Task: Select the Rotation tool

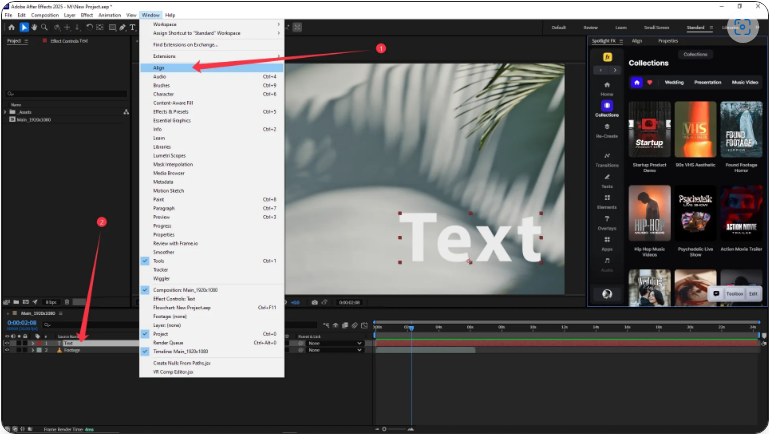Action: point(89,27)
